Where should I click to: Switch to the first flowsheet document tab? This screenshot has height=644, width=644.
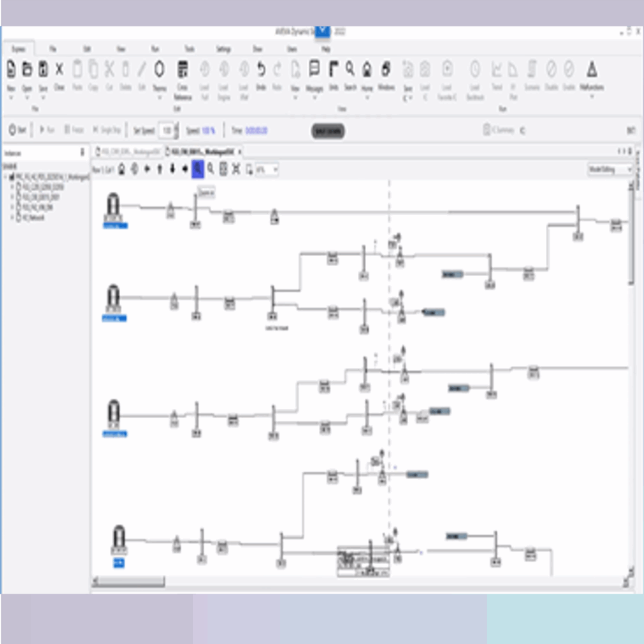pyautogui.click(x=128, y=152)
